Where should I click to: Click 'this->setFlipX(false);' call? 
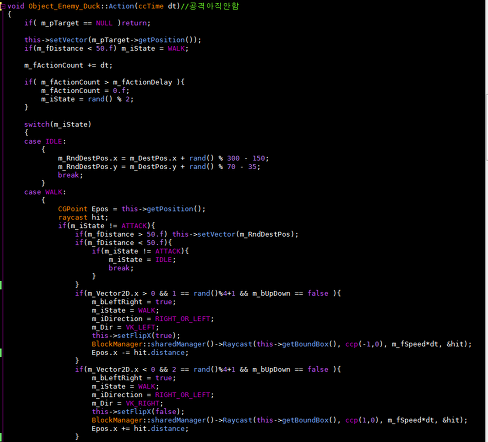[x=138, y=412]
